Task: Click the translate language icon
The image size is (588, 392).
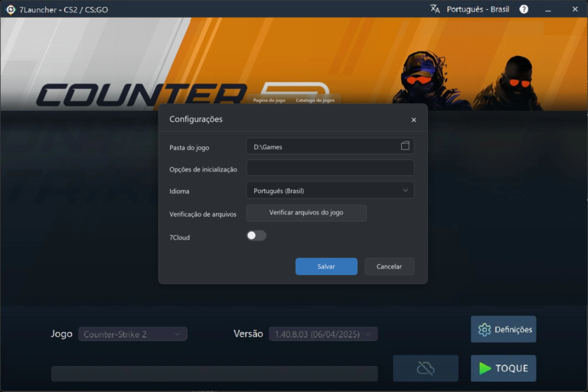Action: [x=435, y=9]
